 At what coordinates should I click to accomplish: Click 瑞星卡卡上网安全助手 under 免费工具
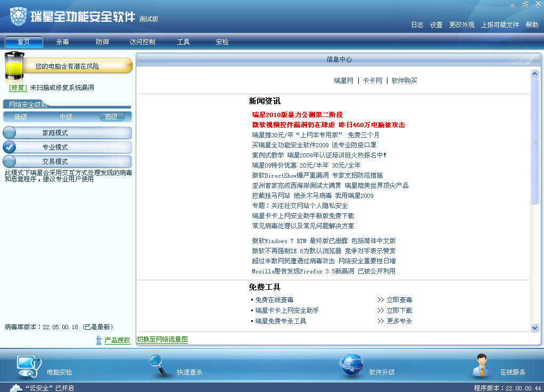click(x=287, y=310)
